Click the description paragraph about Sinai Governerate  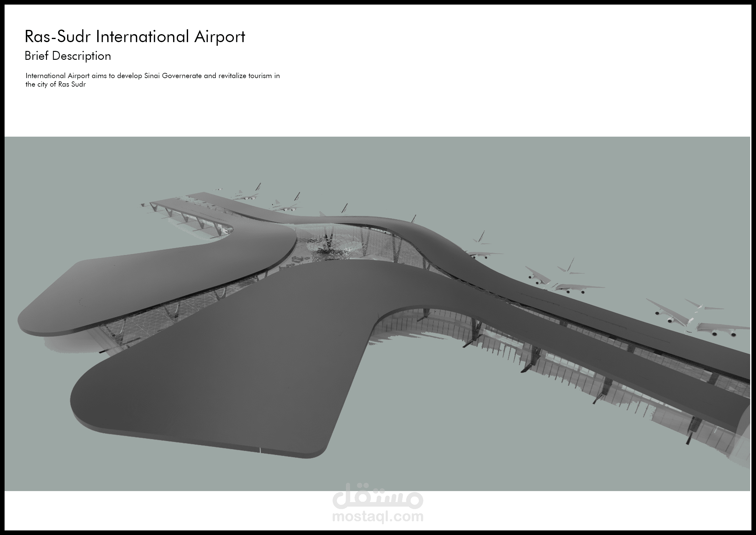pos(152,75)
